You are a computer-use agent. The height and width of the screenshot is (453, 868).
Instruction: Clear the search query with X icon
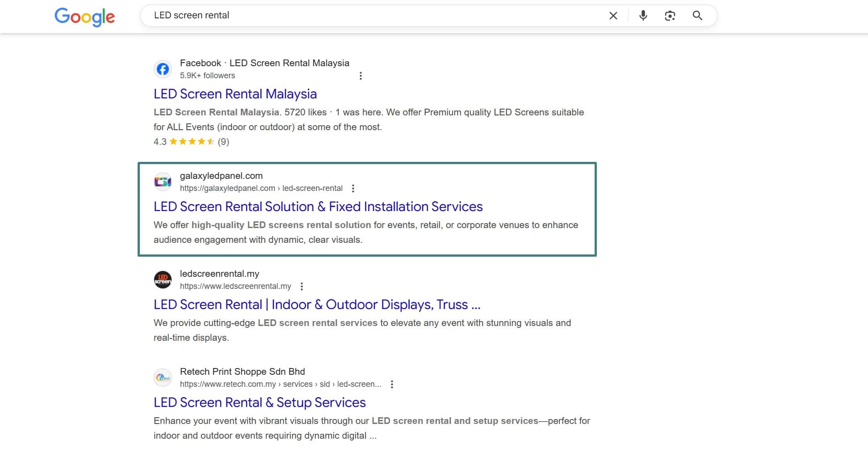pos(613,16)
